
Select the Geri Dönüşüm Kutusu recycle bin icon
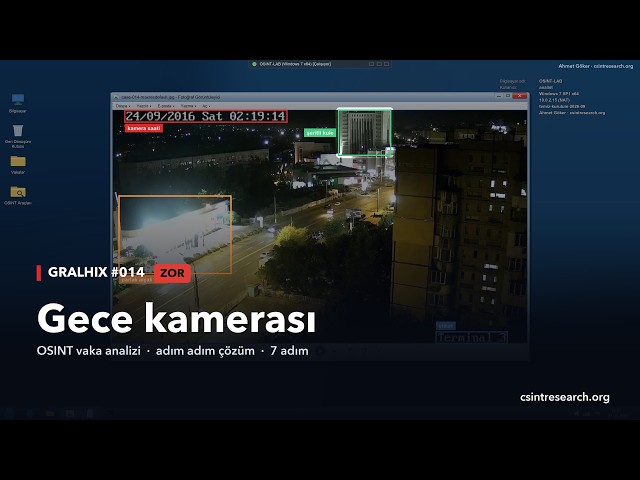[x=18, y=136]
